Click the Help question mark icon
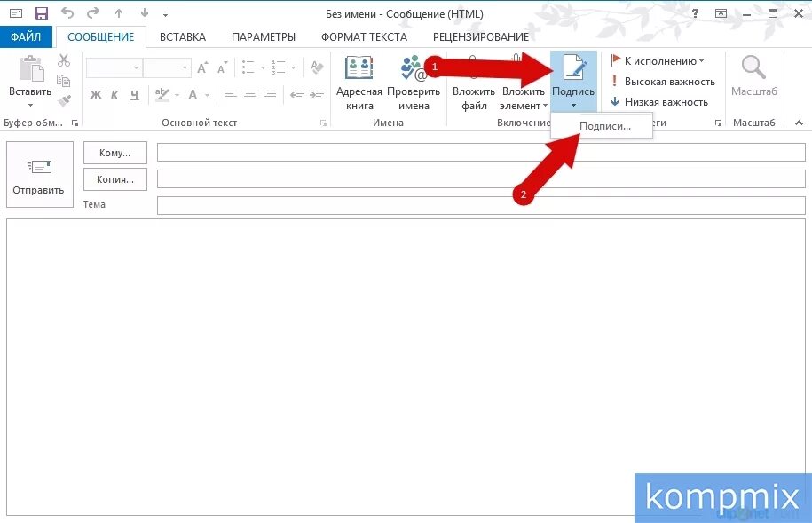Image resolution: width=812 pixels, height=523 pixels. pyautogui.click(x=695, y=13)
